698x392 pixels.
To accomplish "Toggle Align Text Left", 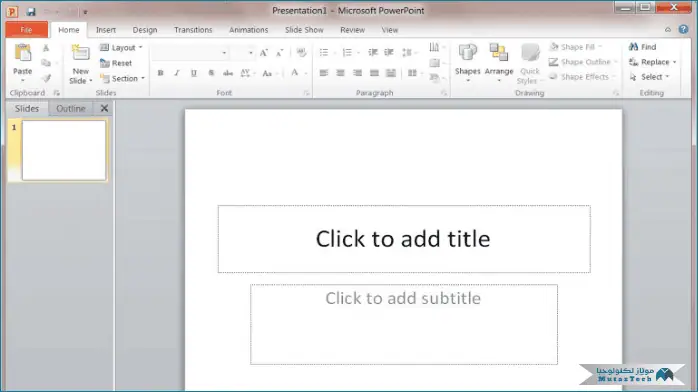I will (x=324, y=73).
